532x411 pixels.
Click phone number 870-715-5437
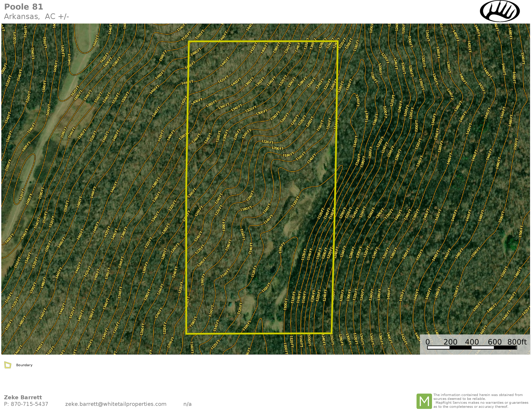click(29, 404)
